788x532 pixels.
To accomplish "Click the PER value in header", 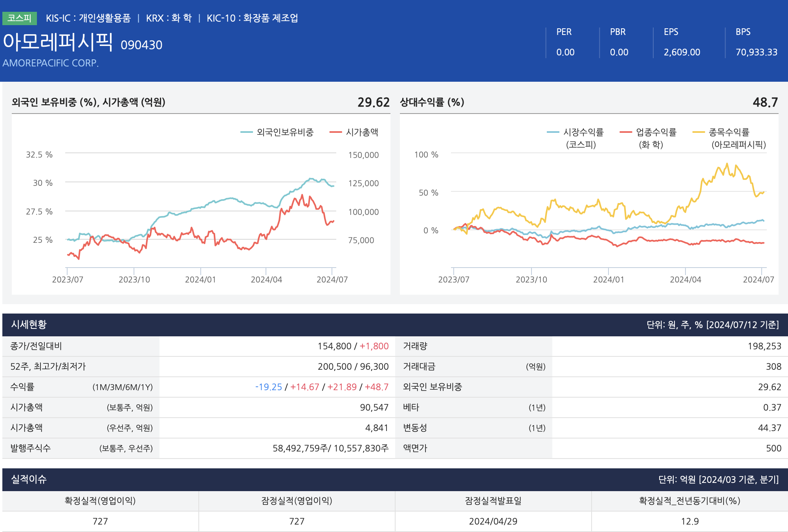I will click(x=565, y=52).
